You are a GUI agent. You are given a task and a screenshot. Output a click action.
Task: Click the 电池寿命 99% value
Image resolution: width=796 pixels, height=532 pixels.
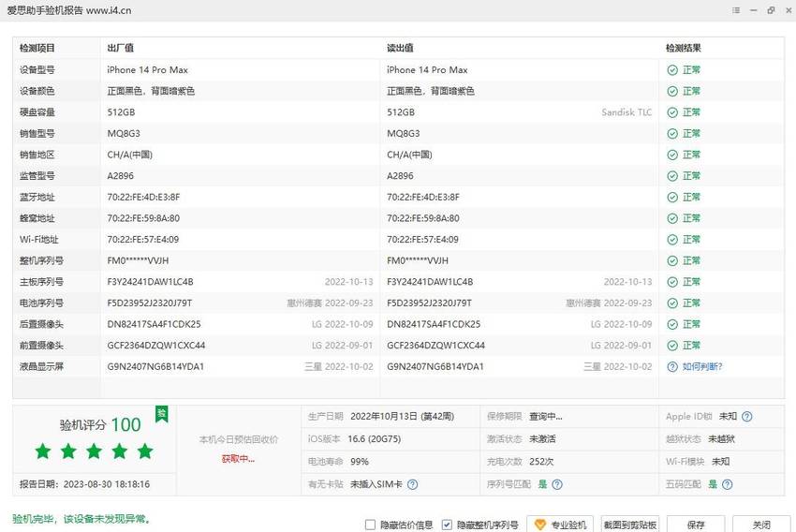point(360,462)
